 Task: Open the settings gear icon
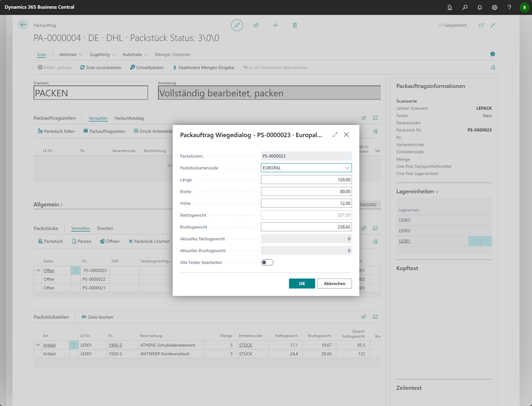point(495,7)
